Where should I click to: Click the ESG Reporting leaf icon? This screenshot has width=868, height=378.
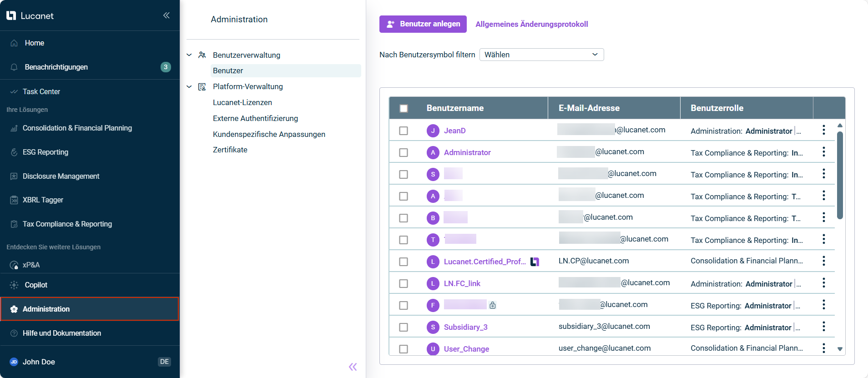tap(14, 152)
